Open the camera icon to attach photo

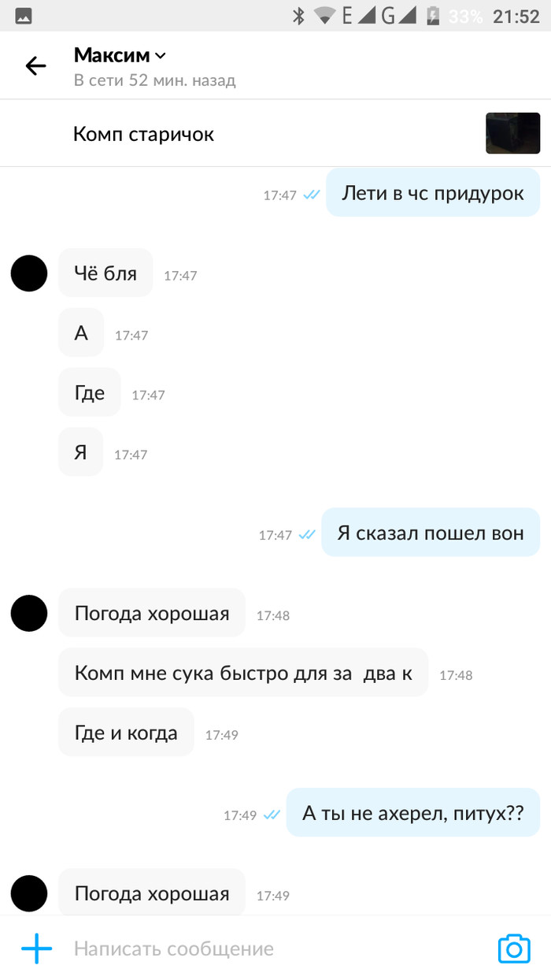tap(514, 948)
